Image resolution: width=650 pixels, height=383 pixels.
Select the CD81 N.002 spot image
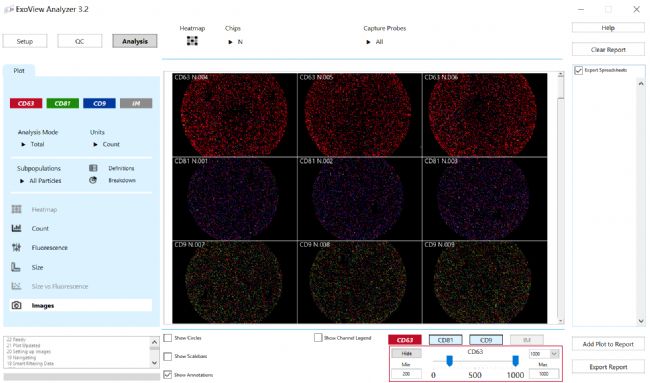tap(360, 199)
